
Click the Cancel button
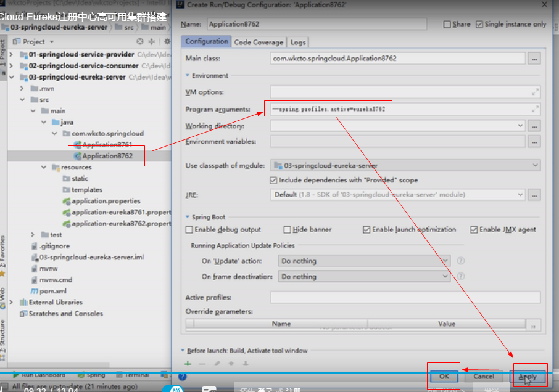coord(484,377)
